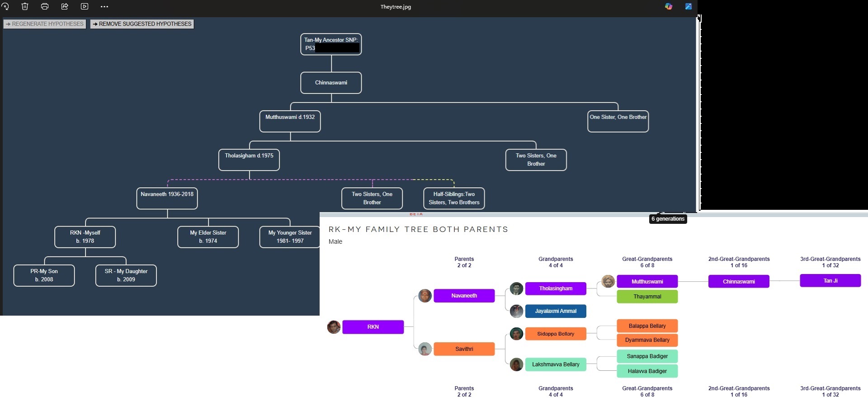Select the One Sister, One Brother node
This screenshot has width=868, height=402.
click(618, 121)
